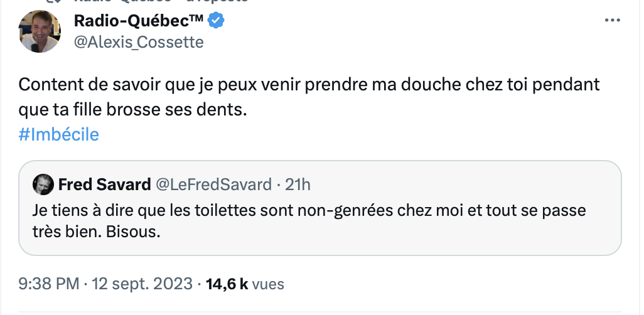
Task: Follow the #Imbécile hashtag link
Action: click(x=59, y=134)
